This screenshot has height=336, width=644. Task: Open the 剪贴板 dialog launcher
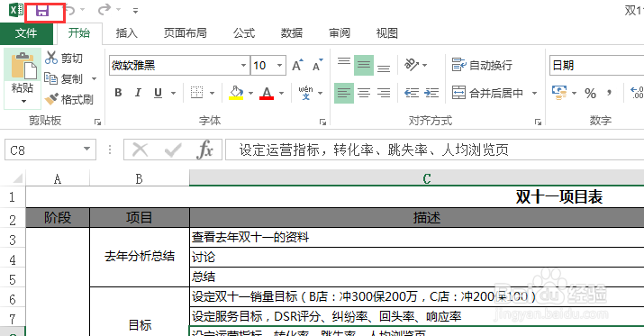coord(97,122)
